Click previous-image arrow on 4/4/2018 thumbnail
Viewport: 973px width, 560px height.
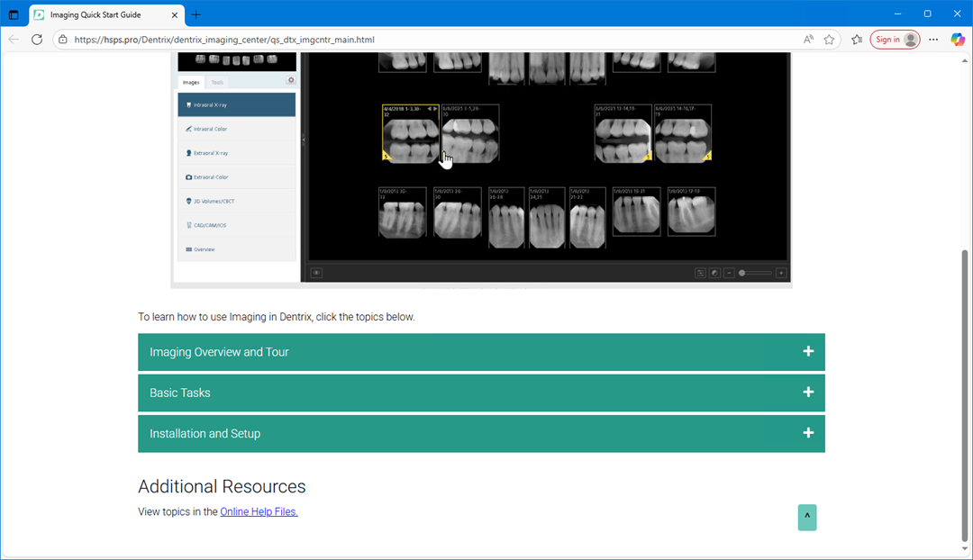coord(429,109)
